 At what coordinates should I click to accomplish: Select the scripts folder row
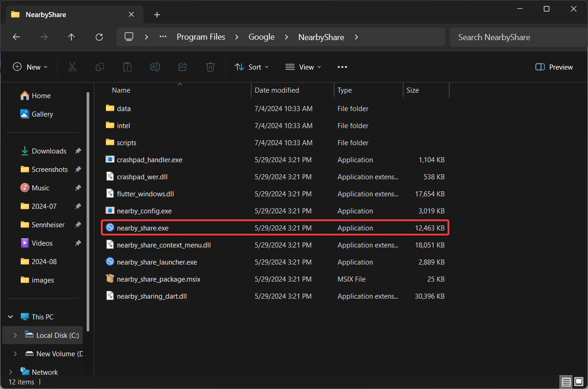275,142
